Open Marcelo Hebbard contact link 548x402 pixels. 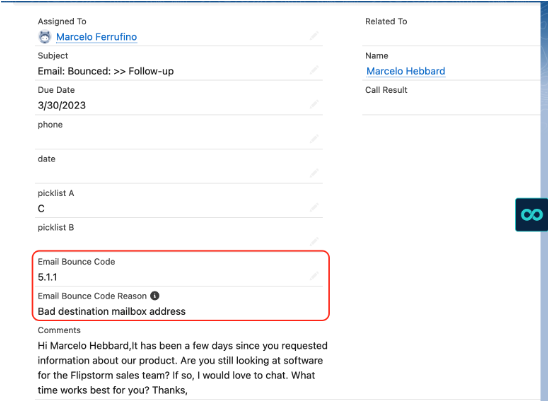click(405, 71)
